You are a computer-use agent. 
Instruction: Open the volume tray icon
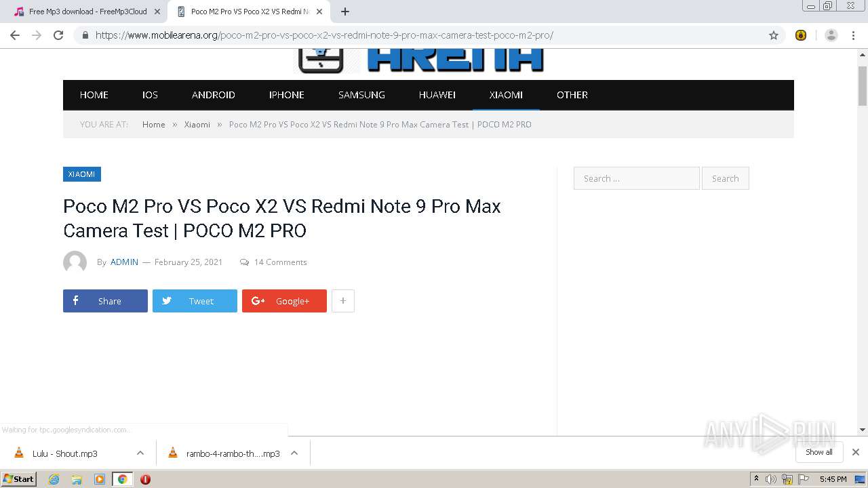[771, 479]
